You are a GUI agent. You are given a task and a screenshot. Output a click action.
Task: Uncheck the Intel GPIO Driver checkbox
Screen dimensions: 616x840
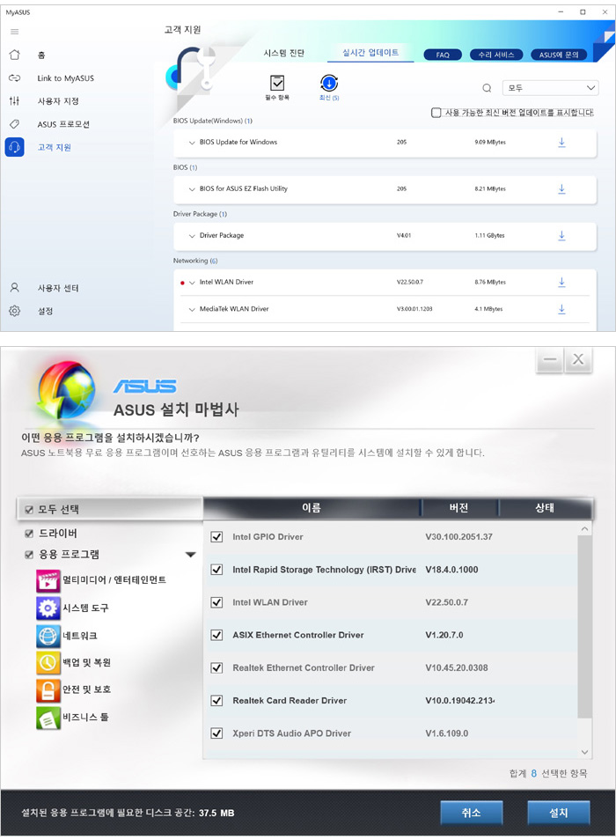click(x=216, y=537)
